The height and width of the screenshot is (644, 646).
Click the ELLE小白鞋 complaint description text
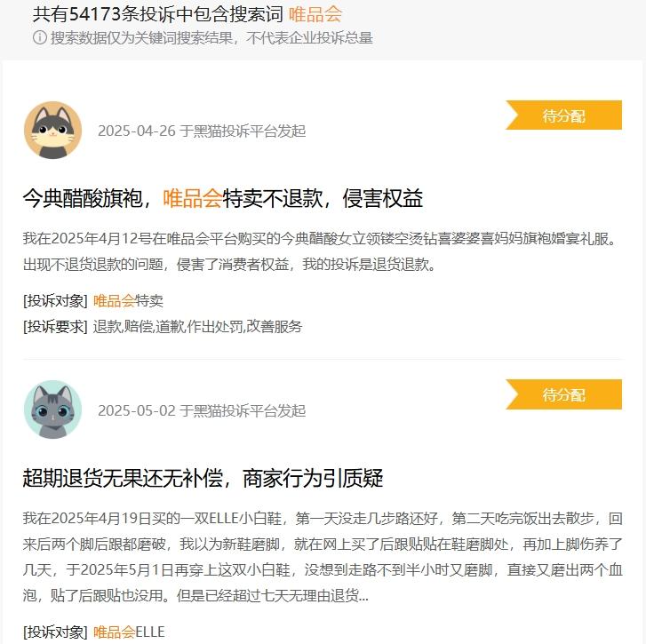pos(323,557)
